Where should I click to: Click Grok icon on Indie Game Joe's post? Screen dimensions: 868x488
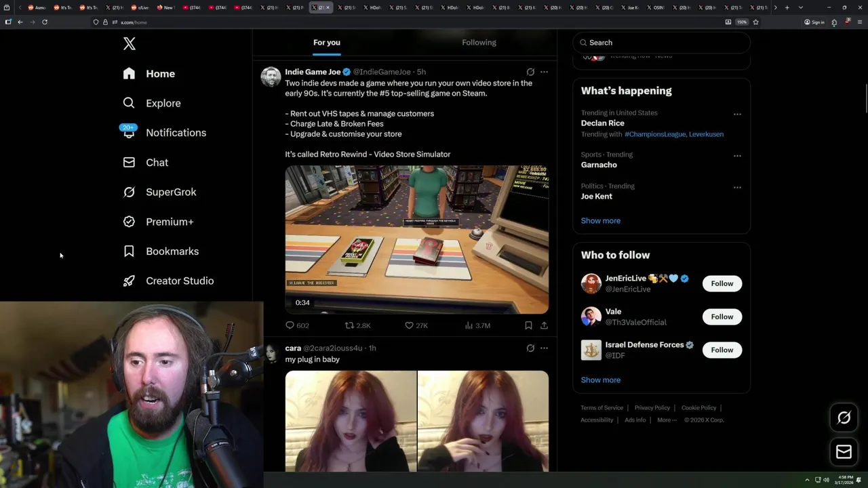click(530, 72)
